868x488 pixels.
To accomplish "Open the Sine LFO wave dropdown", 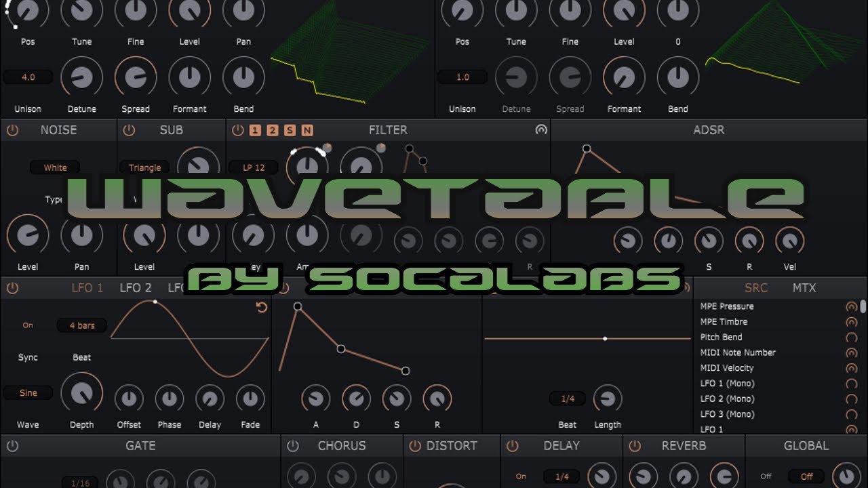I will coord(28,393).
